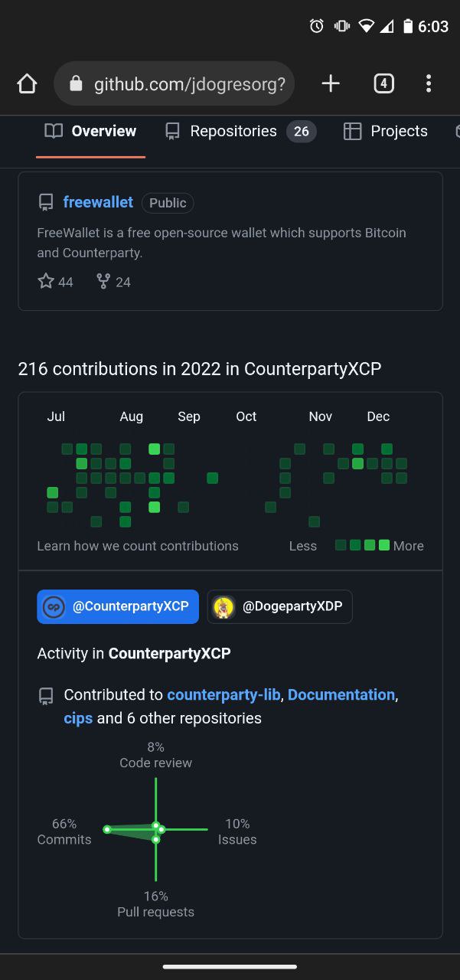Open Learn how we count contributions
This screenshot has width=460, height=980.
click(138, 546)
